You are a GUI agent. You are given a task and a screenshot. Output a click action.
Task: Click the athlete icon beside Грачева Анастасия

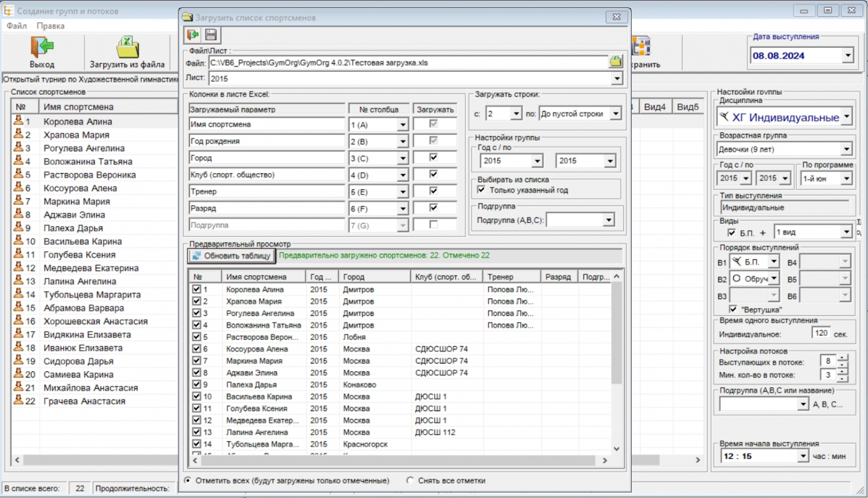tap(18, 401)
